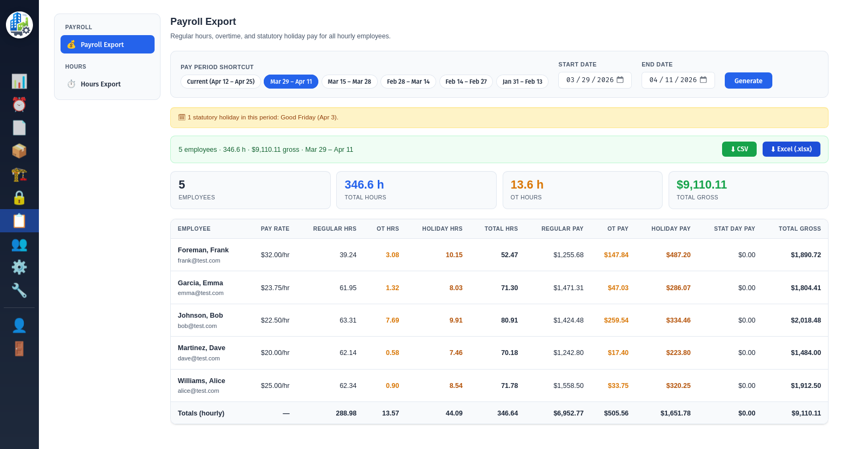Choose the Mar 15 – Mar 28 shortcut

(349, 82)
